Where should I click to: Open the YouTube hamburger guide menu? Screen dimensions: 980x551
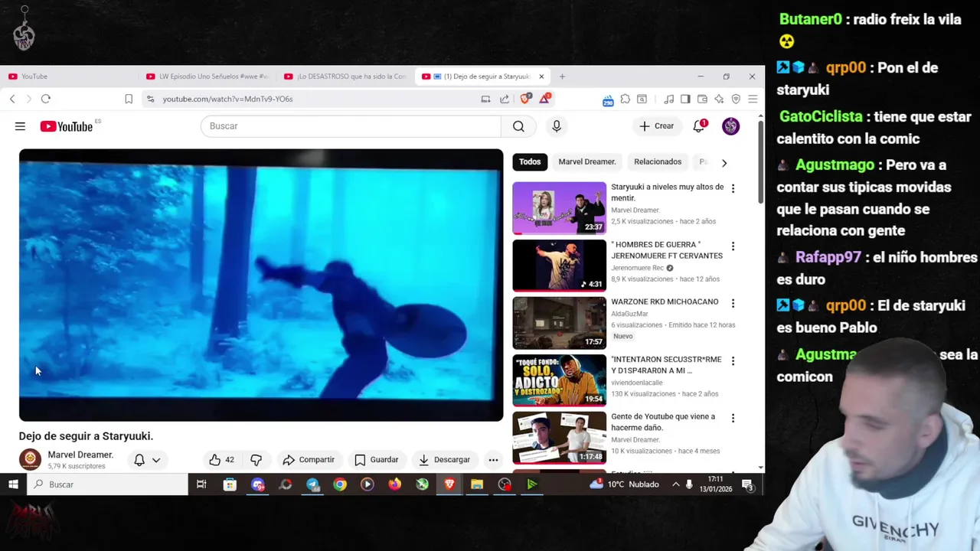(20, 126)
